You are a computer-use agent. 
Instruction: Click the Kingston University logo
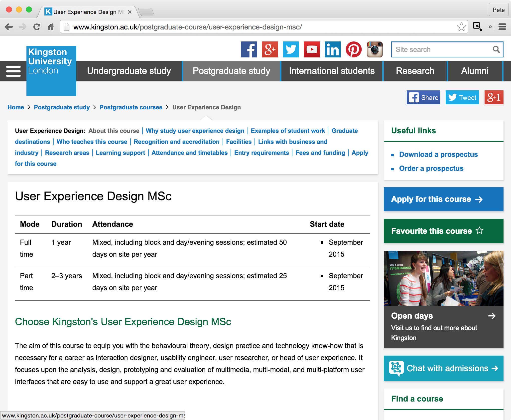click(51, 71)
